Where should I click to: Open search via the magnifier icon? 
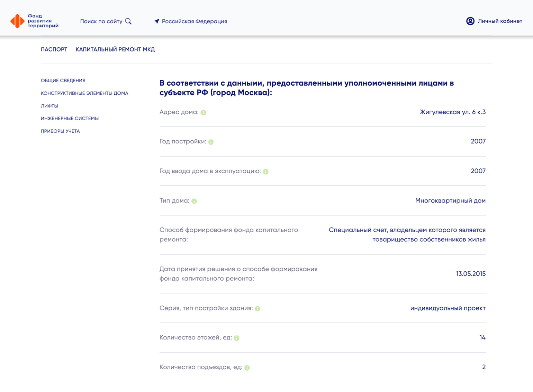point(129,21)
